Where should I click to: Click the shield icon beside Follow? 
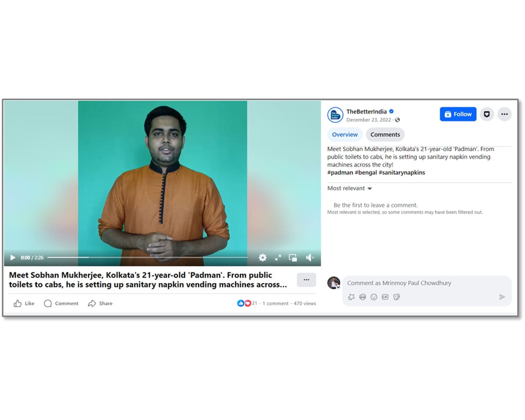coord(486,114)
